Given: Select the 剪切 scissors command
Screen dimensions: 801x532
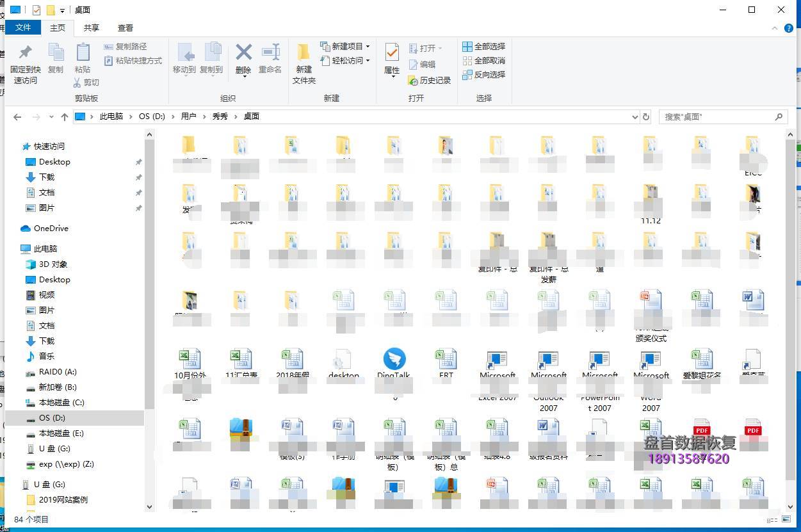Looking at the screenshot, I should tap(86, 82).
